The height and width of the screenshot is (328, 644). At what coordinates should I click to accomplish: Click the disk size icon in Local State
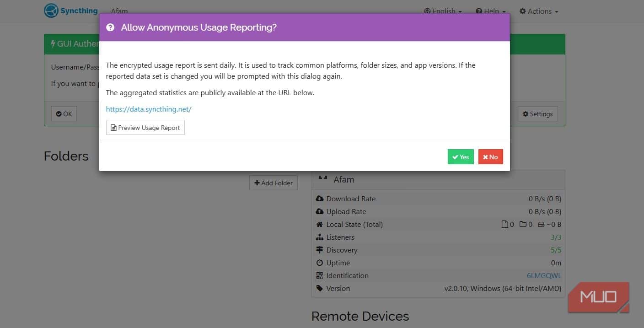pyautogui.click(x=541, y=224)
